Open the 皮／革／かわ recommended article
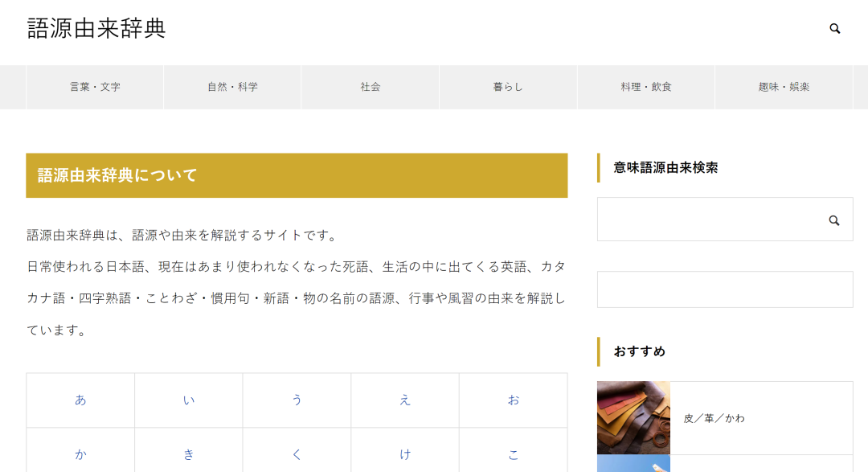Image resolution: width=868 pixels, height=472 pixels. coord(714,418)
